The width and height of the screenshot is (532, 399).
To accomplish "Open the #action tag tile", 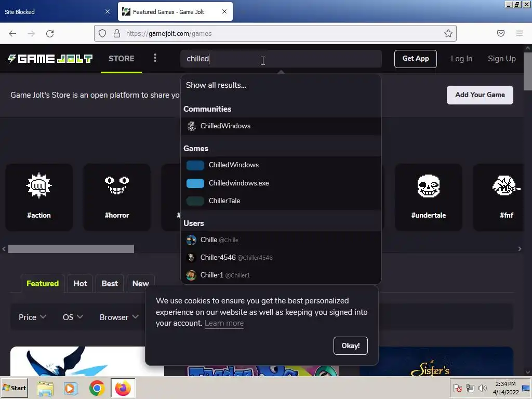I will [39, 197].
